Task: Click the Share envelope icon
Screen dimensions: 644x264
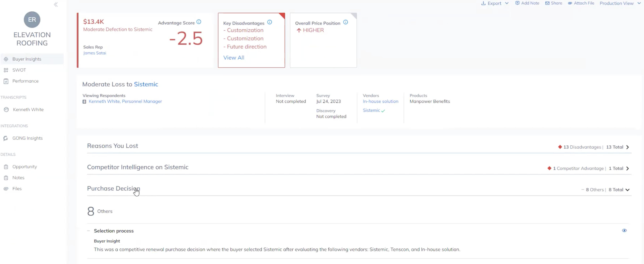Action: point(547,3)
